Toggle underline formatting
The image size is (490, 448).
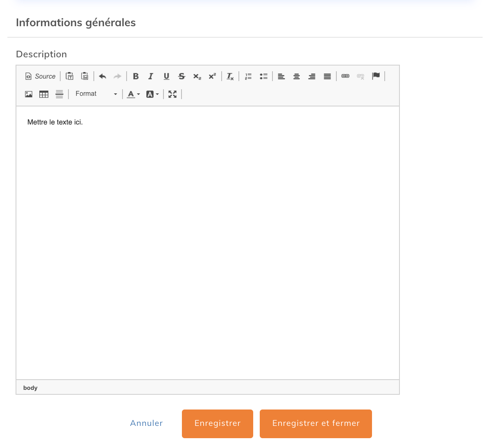click(x=166, y=76)
